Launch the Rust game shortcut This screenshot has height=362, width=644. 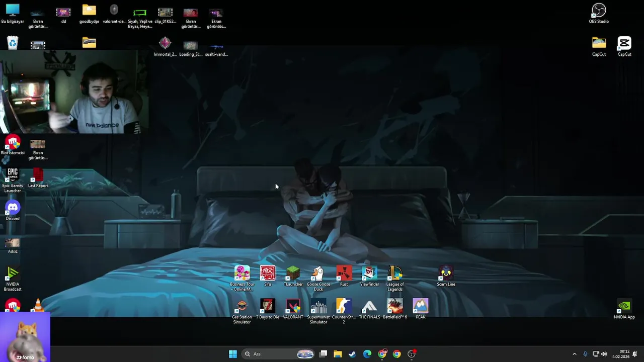click(x=344, y=276)
